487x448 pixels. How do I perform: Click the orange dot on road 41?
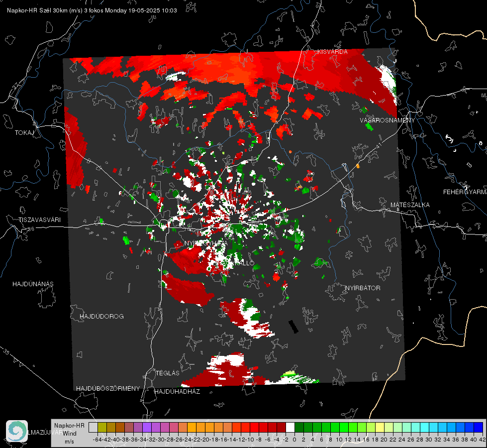tap(358, 166)
